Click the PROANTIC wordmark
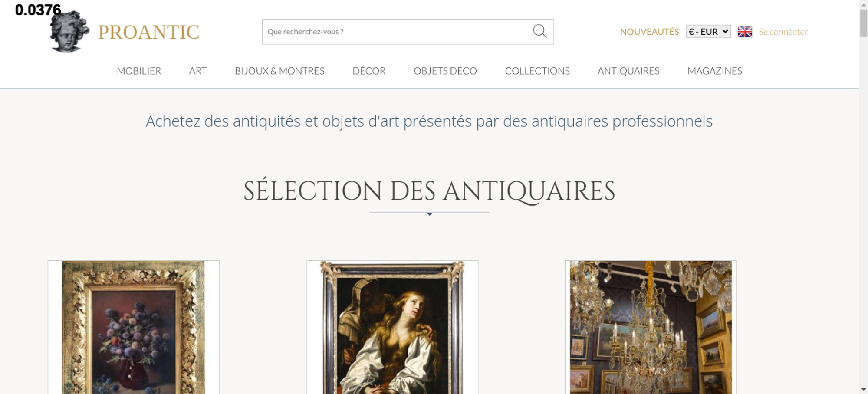This screenshot has height=394, width=868. (149, 32)
